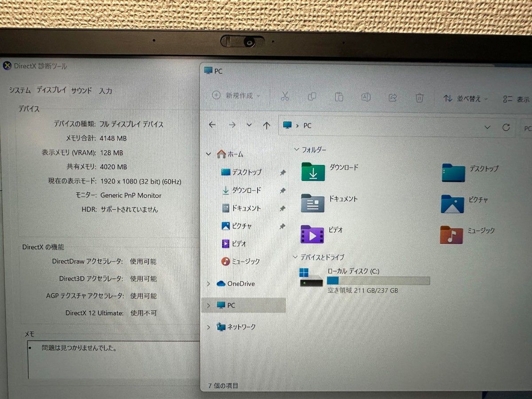Click the PC icon in Explorer title bar
The width and height of the screenshot is (532, 399).
(x=208, y=70)
